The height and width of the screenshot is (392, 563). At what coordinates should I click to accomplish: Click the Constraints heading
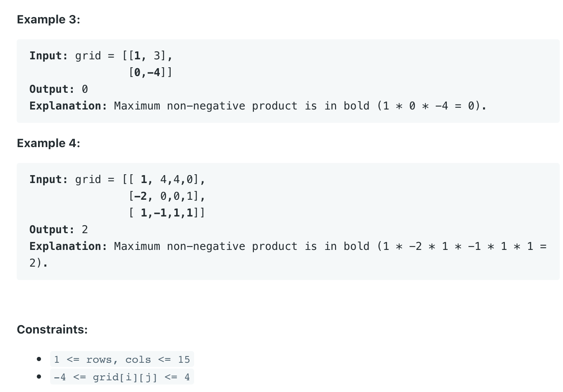tap(52, 330)
